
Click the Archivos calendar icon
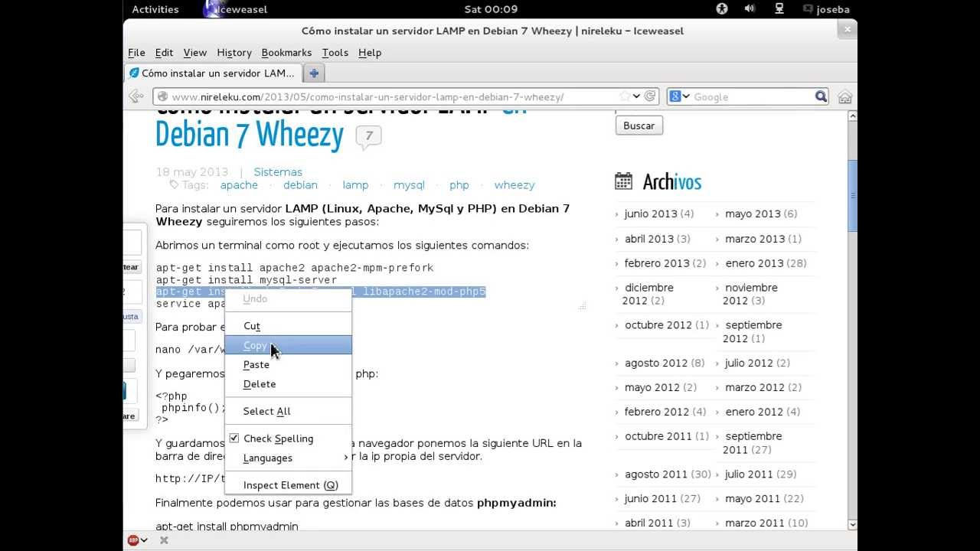(x=624, y=181)
